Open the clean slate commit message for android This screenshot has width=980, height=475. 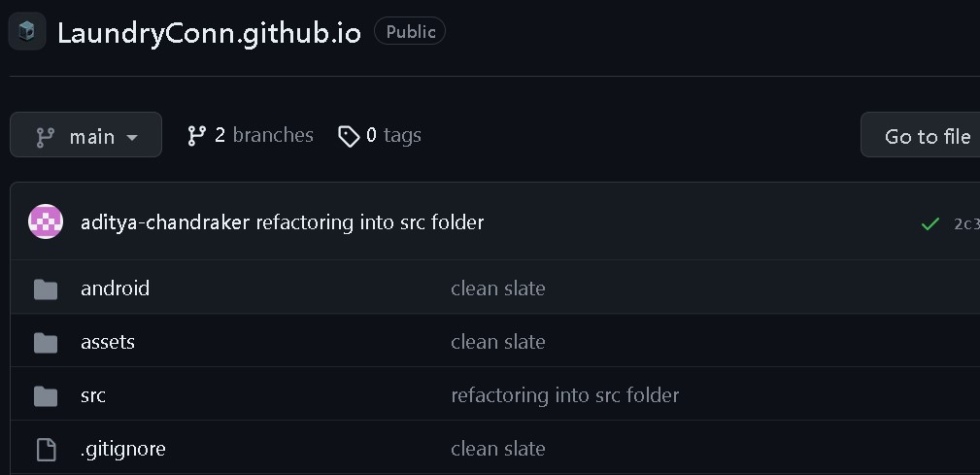[498, 288]
